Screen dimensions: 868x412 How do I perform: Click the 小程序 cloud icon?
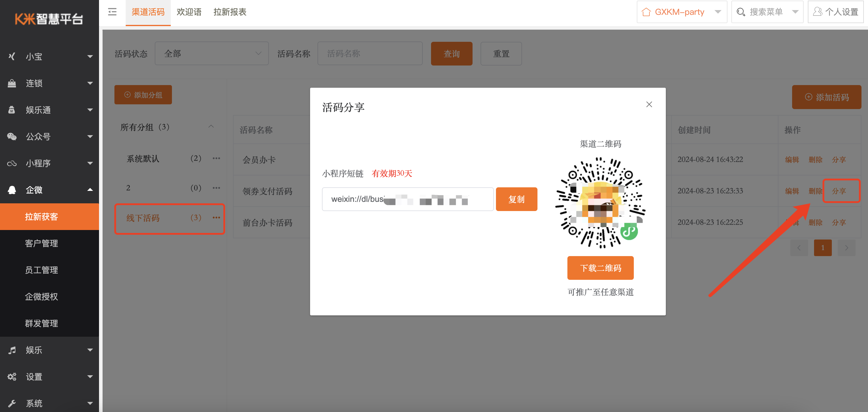click(x=12, y=163)
